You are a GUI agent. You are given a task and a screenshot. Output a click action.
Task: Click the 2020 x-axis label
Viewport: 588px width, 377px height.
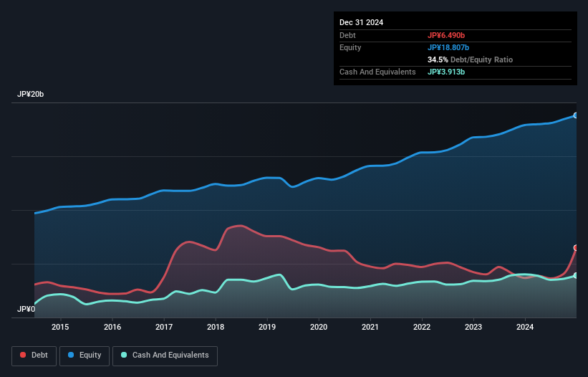319,327
